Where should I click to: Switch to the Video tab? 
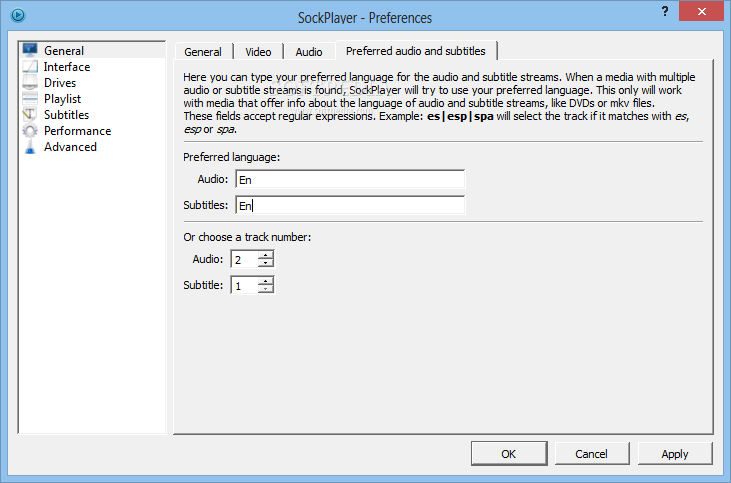(258, 52)
